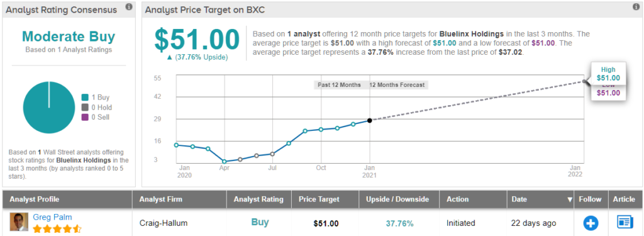Sort table by Date column arrow

(x=570, y=199)
